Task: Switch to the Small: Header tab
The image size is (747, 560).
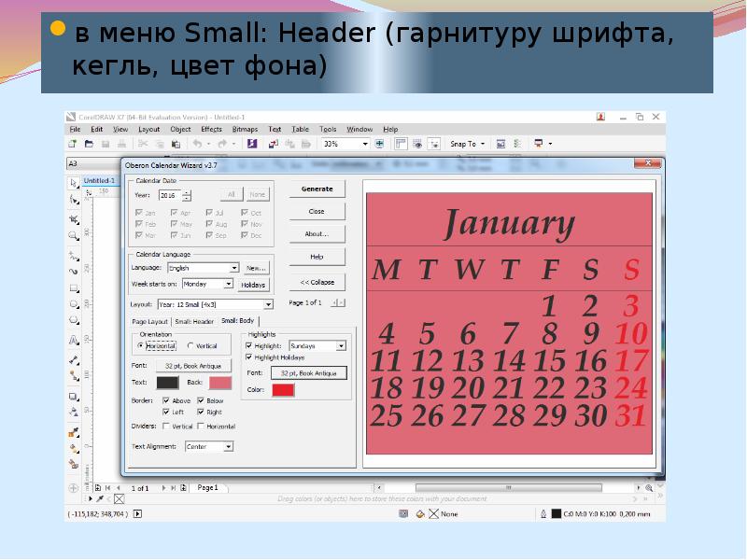Action: pyautogui.click(x=194, y=322)
